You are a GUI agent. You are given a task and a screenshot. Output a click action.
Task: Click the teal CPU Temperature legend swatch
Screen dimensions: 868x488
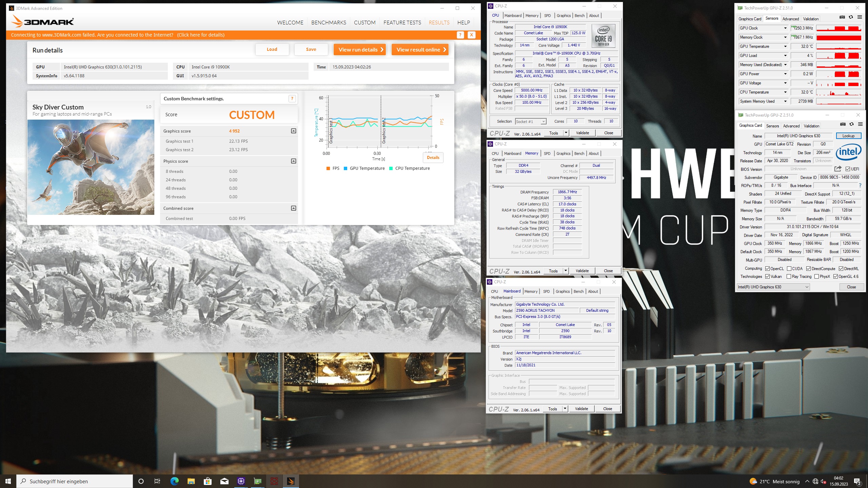pyautogui.click(x=391, y=168)
